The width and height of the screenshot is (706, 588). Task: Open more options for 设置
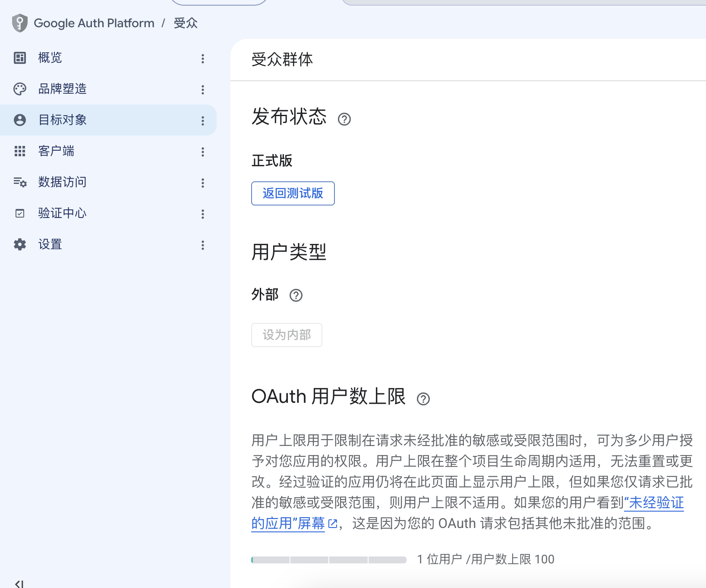203,245
